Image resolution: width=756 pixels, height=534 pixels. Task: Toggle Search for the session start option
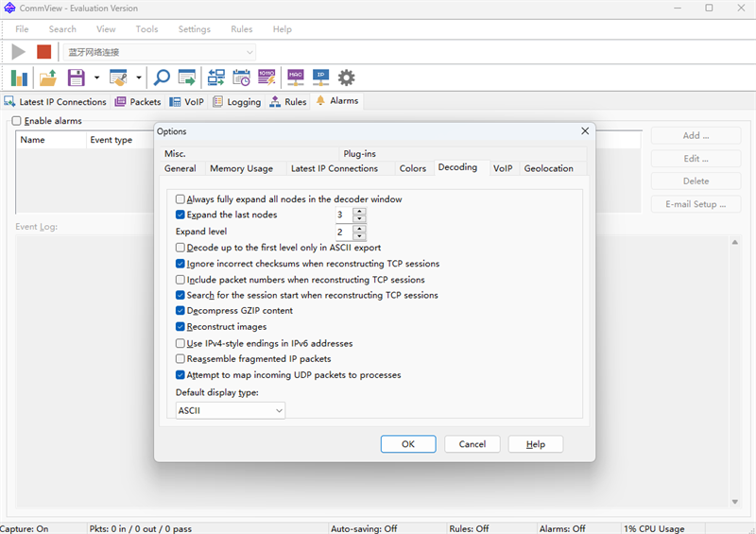pos(180,295)
